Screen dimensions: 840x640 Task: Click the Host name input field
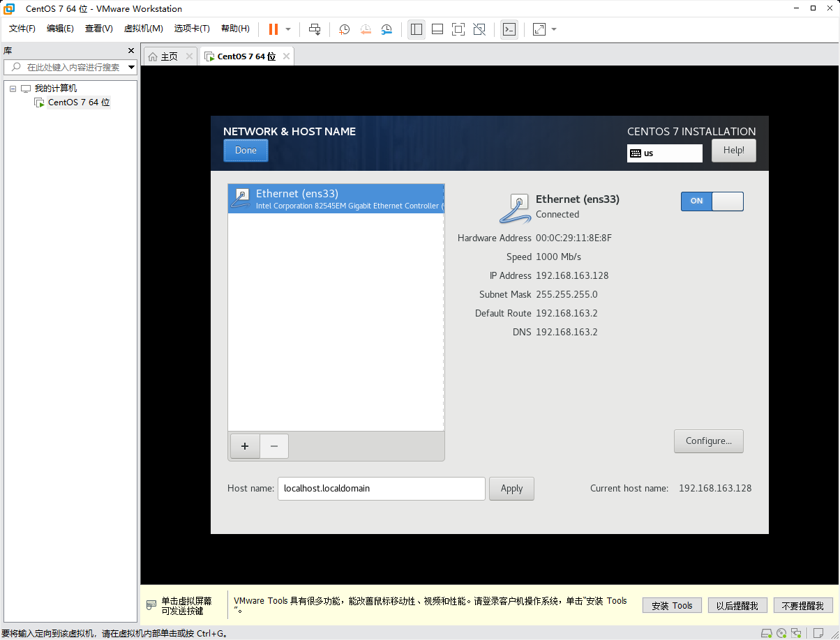(382, 489)
